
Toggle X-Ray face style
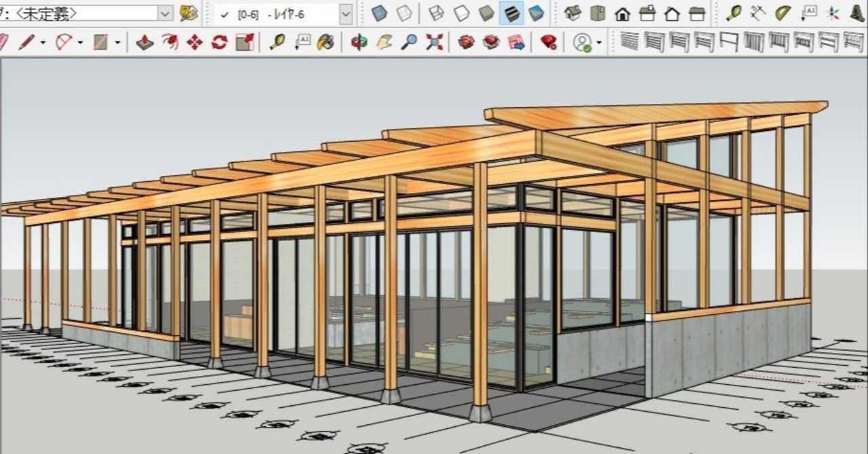click(379, 13)
